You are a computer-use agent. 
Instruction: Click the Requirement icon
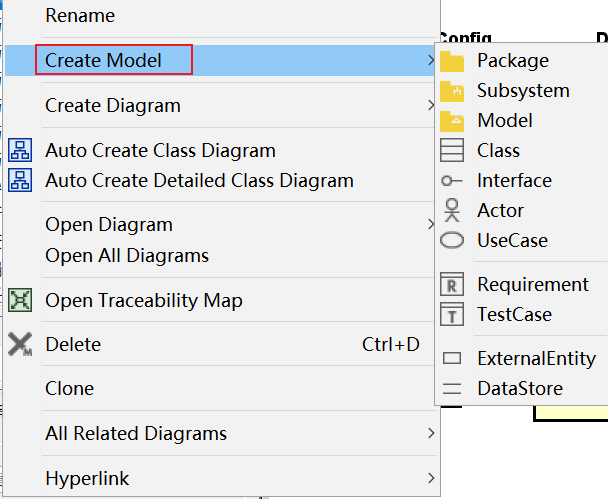(x=452, y=285)
